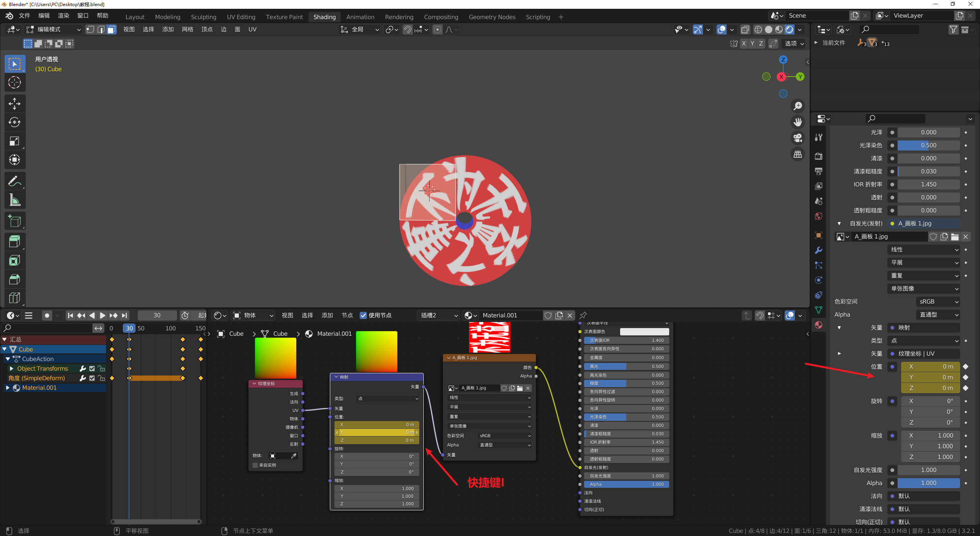Toggle Object Transforms channel checkbox
Screen dimensions: 980x536
[x=92, y=368]
